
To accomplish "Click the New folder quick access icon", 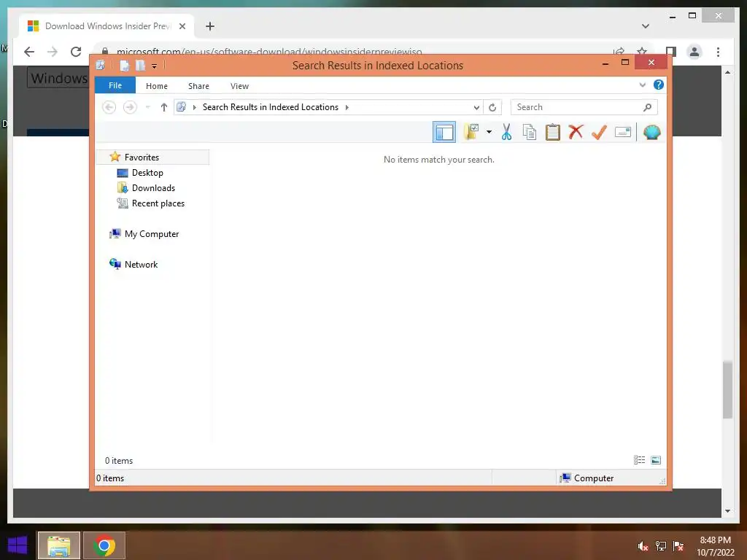I will point(140,65).
